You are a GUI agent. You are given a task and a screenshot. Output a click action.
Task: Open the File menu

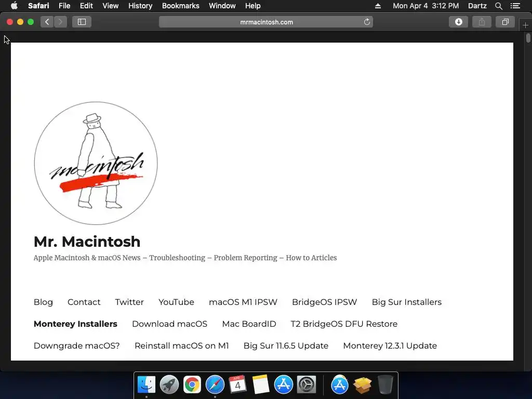pyautogui.click(x=64, y=6)
